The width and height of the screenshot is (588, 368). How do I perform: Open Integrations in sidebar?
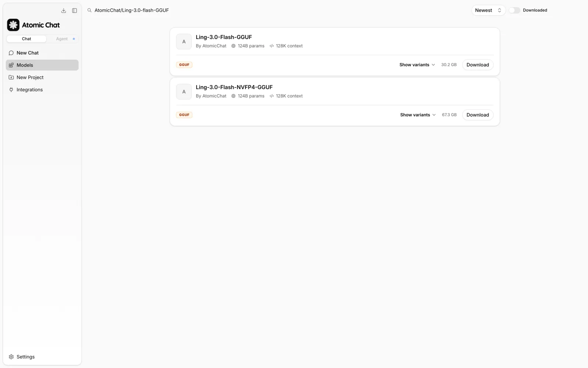42,89
